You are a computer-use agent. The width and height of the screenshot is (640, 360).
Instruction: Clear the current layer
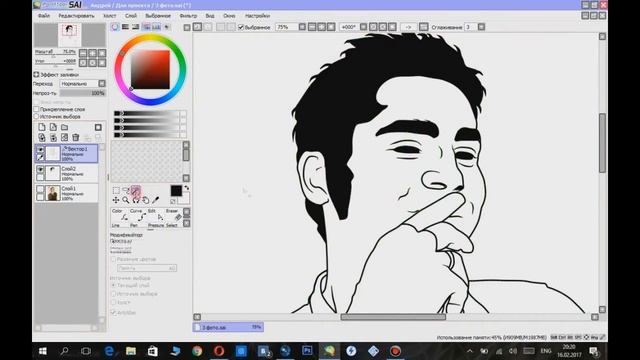pos(64,138)
